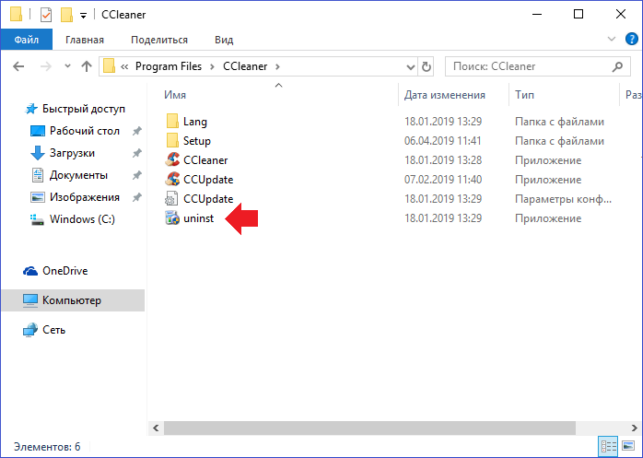
Task: Open the recent locations dropdown arrow
Action: click(x=67, y=66)
